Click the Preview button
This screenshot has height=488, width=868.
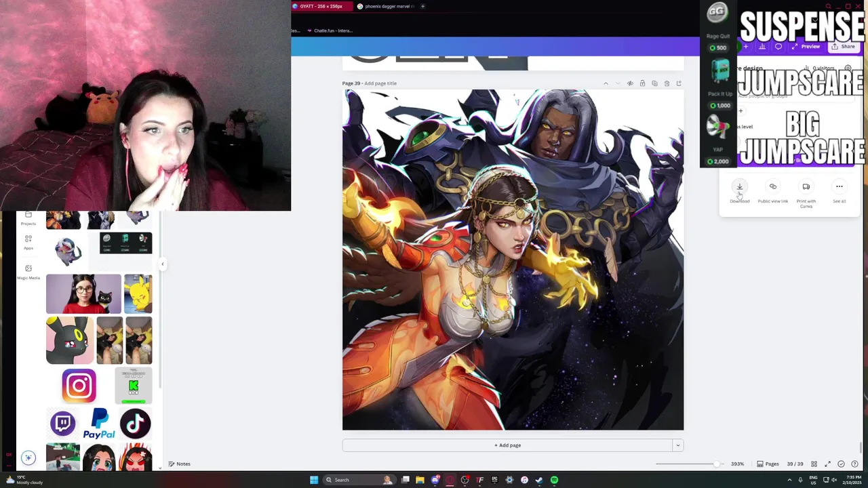coord(806,47)
